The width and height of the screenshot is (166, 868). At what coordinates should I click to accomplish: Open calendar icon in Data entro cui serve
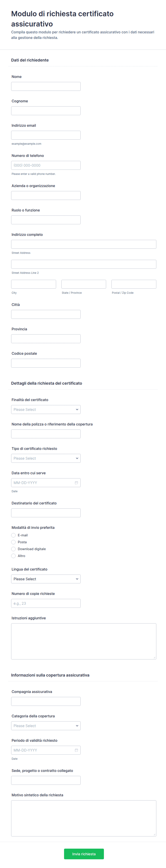pyautogui.click(x=76, y=483)
